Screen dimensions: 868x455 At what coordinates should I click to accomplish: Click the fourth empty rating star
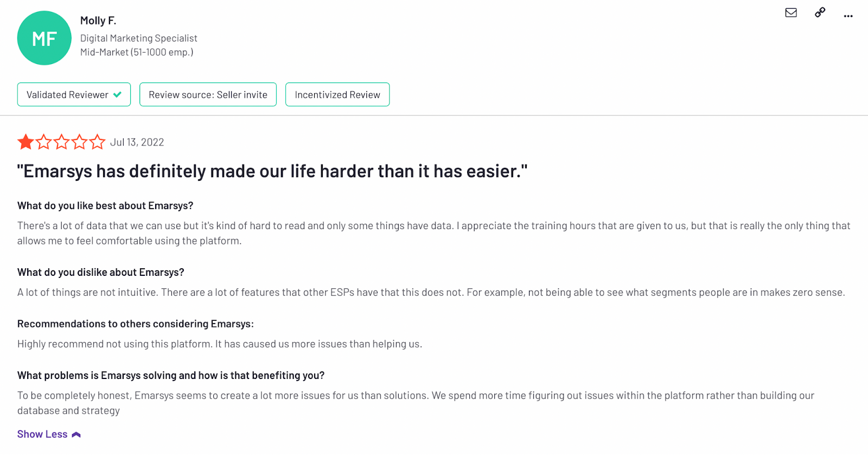pos(79,142)
